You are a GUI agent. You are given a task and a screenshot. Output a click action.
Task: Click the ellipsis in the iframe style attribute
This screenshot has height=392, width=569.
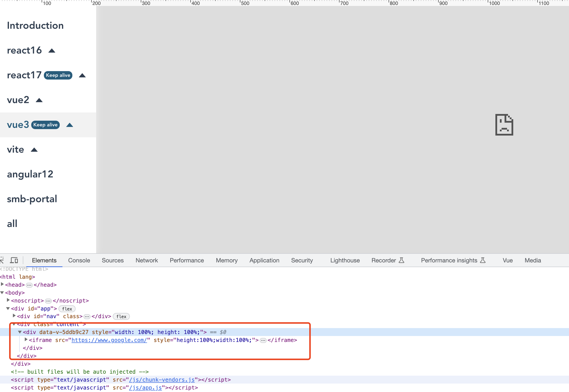pyautogui.click(x=263, y=340)
